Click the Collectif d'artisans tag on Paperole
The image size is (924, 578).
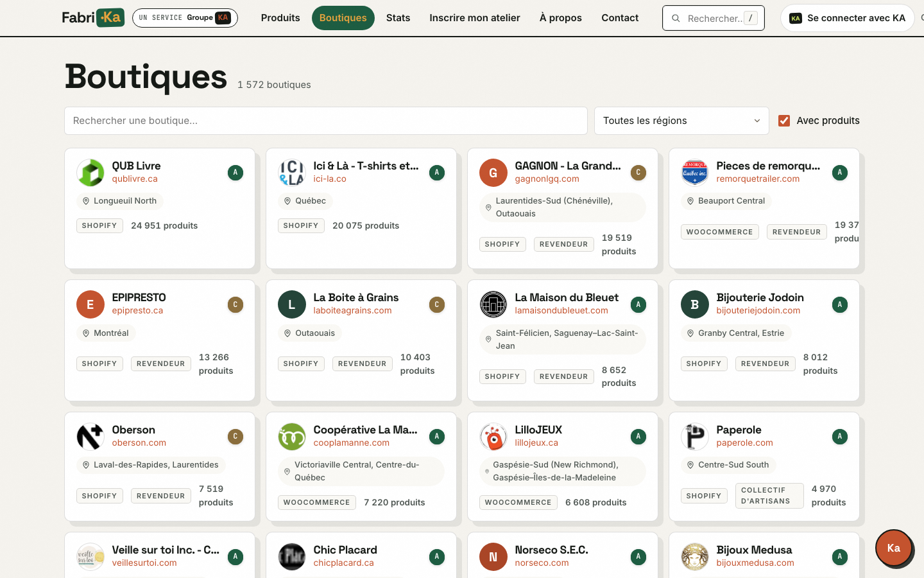coord(769,496)
